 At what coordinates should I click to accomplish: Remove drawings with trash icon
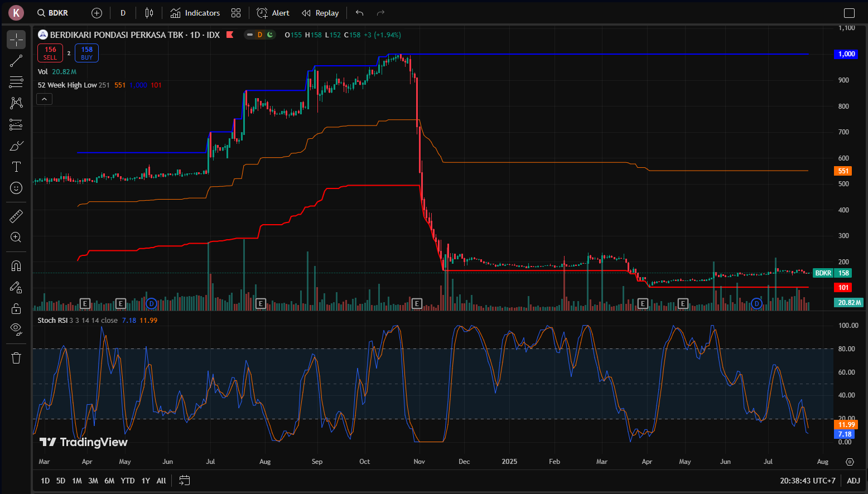point(16,358)
